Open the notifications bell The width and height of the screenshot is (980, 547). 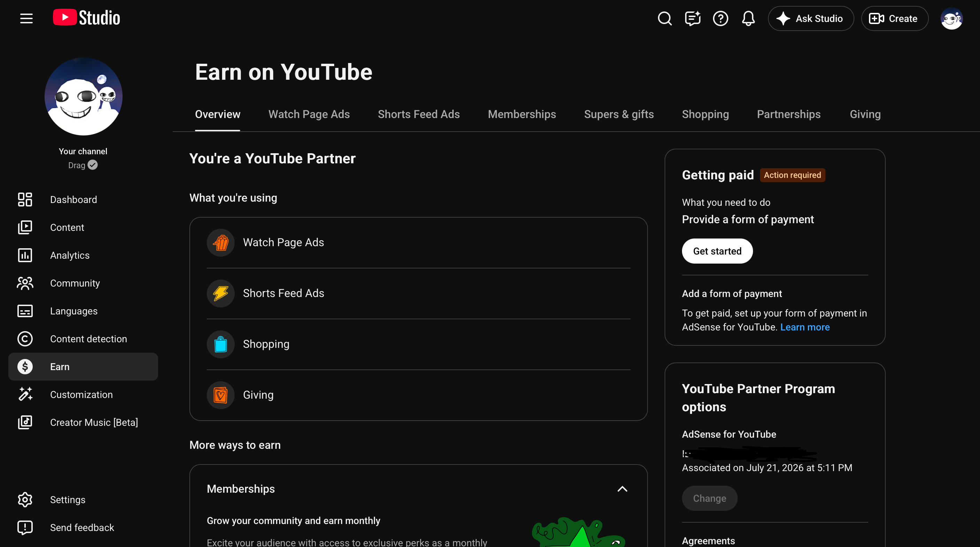(x=748, y=18)
